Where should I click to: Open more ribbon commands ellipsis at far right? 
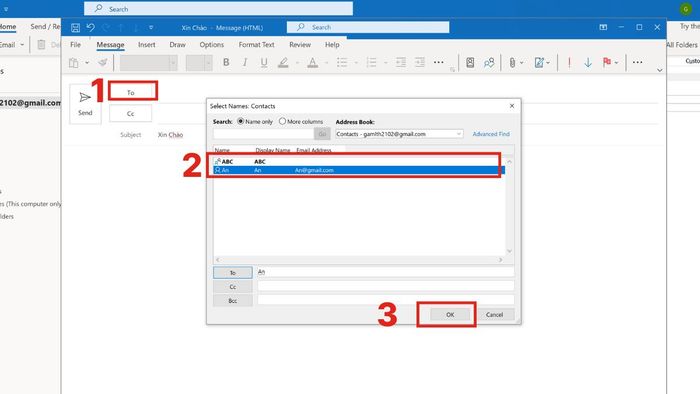638,62
